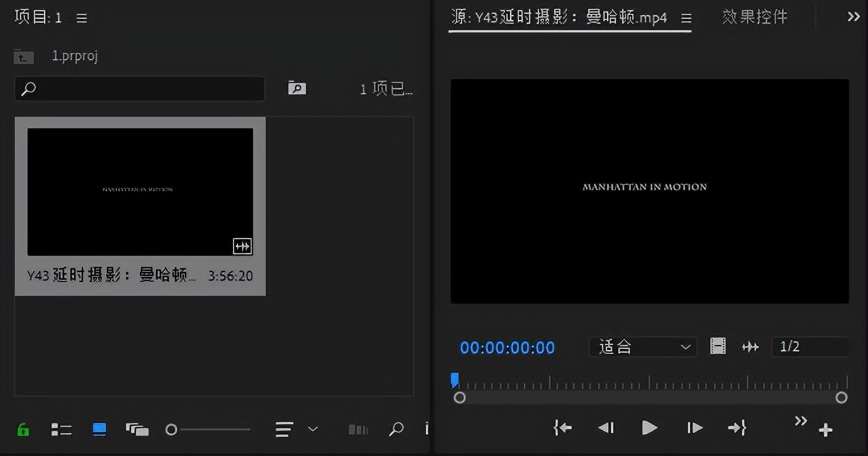Click the Automate to Sequence icon
This screenshot has height=456, width=868.
click(358, 430)
